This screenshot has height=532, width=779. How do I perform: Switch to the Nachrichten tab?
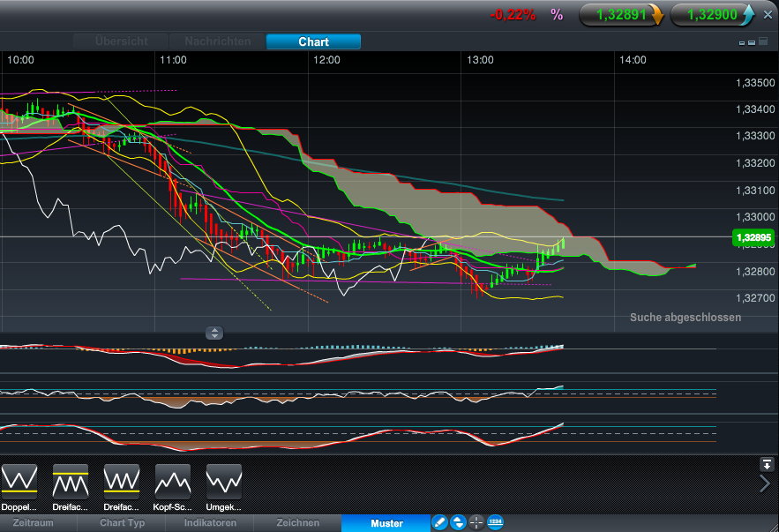click(218, 41)
